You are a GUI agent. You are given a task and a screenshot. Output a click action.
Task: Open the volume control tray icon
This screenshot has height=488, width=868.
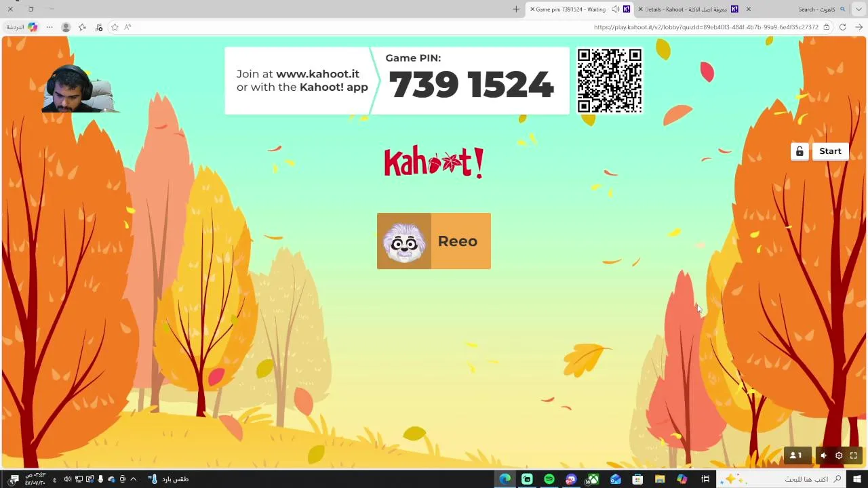click(67, 479)
